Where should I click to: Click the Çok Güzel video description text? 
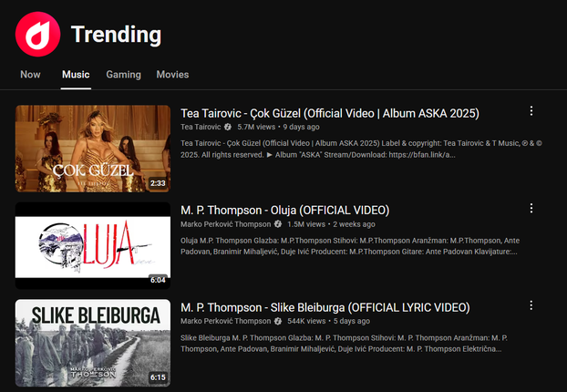click(x=361, y=149)
